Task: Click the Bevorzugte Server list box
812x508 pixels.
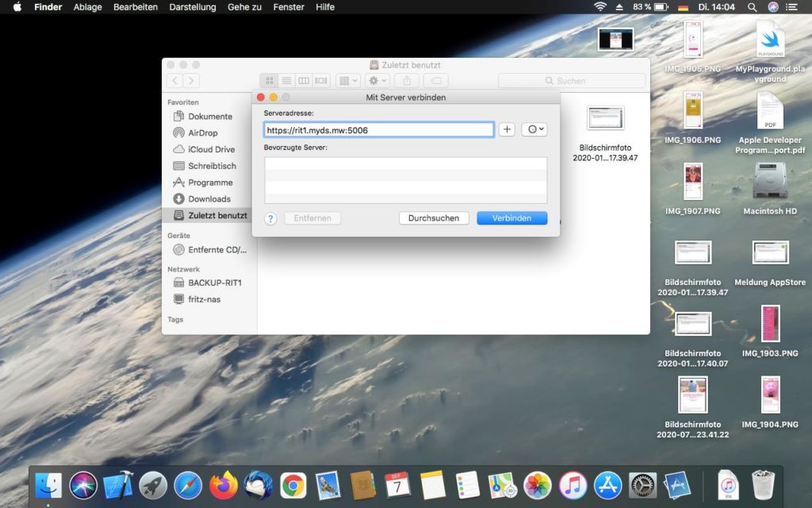Action: (405, 180)
